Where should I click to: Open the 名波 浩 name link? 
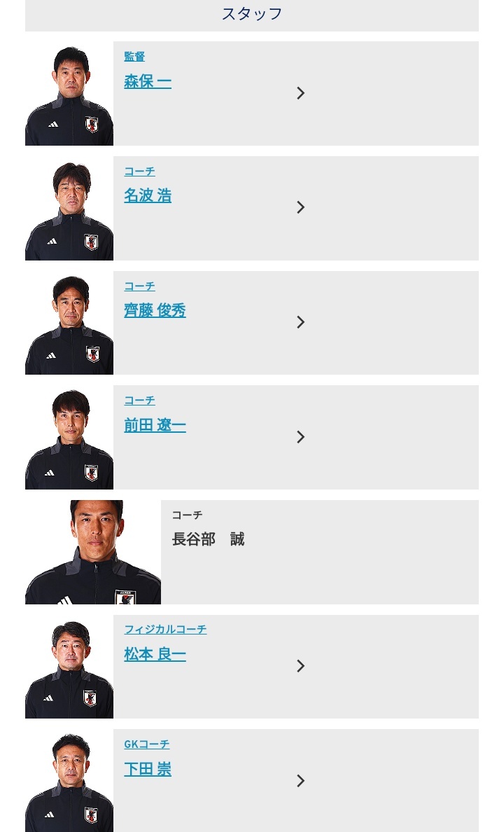pos(148,196)
